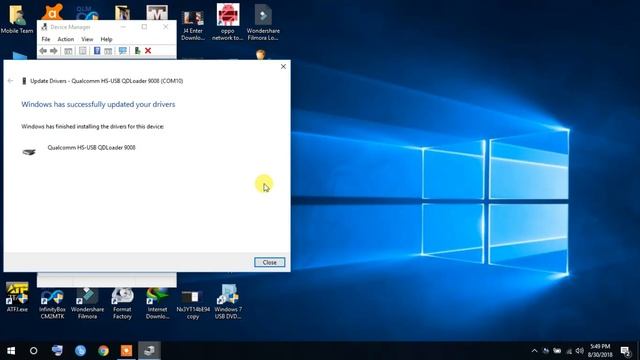This screenshot has width=640, height=360.
Task: Click red X Uninstall device toolbar icon
Action: click(x=148, y=51)
